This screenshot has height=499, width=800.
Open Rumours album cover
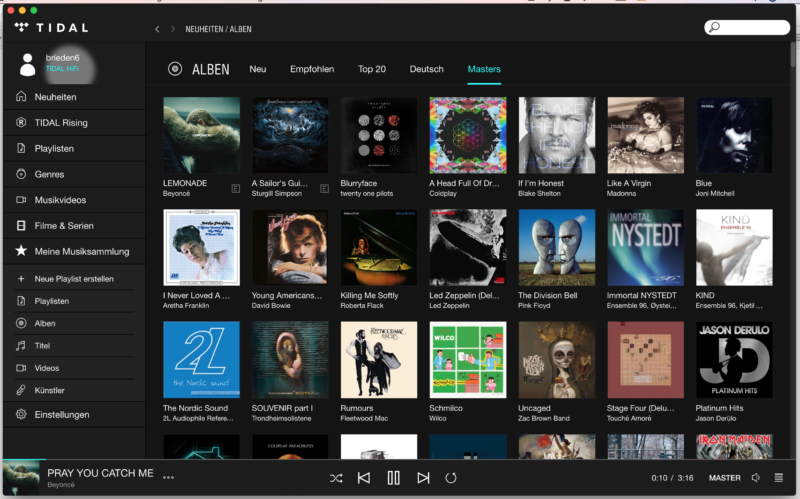pos(379,360)
